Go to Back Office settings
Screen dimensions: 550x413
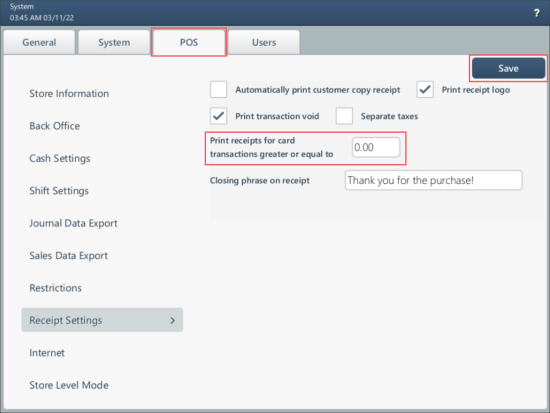pos(55,126)
